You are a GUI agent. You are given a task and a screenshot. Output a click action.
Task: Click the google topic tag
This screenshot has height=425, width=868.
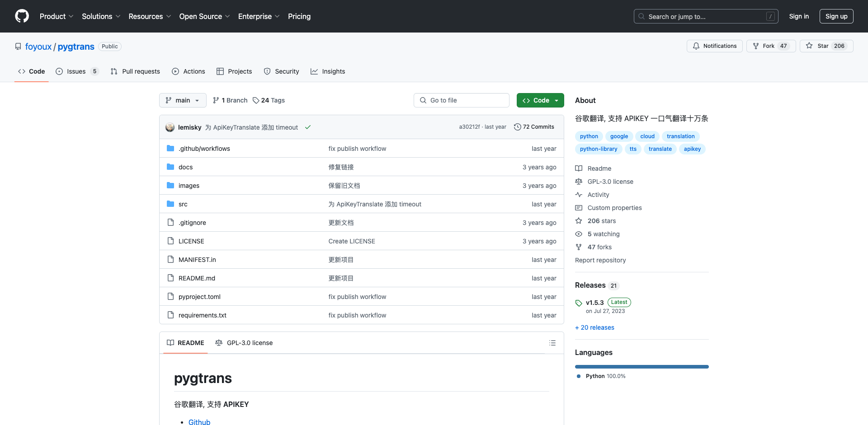pyautogui.click(x=619, y=136)
